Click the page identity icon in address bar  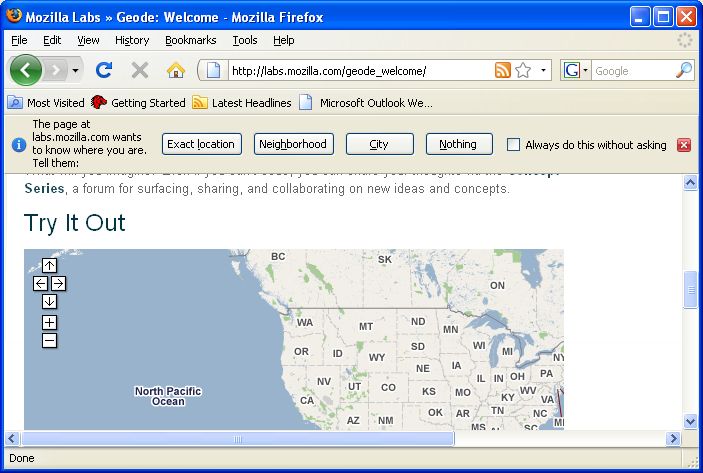(x=213, y=70)
